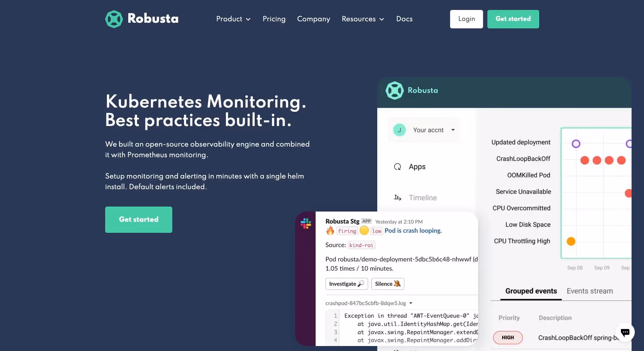
Task: Click the Slack icon next to the alert message
Action: click(x=306, y=223)
